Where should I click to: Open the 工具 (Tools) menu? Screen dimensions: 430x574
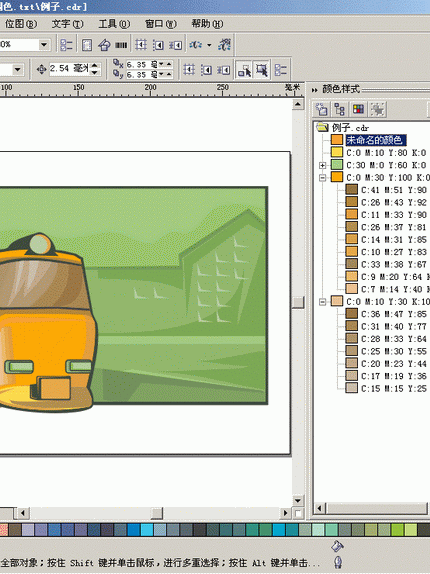coord(114,24)
